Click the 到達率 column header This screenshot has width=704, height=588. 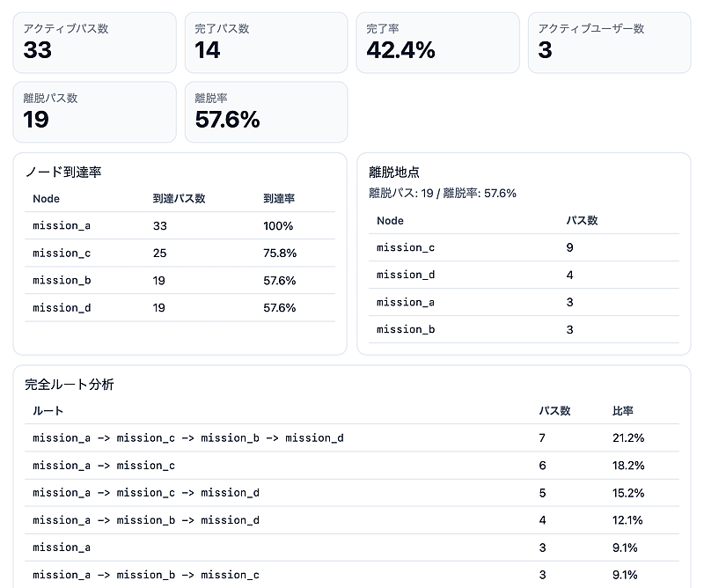[x=280, y=199]
